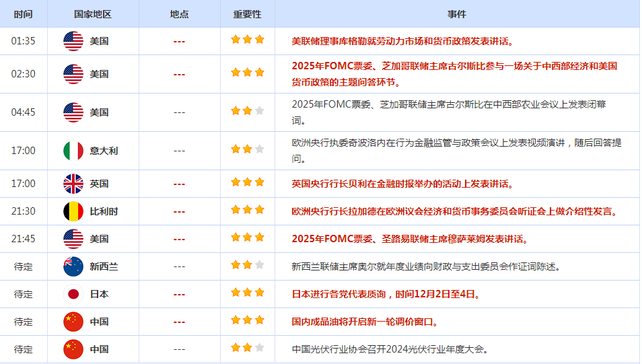Click the 国家地区 column header

[x=93, y=14]
